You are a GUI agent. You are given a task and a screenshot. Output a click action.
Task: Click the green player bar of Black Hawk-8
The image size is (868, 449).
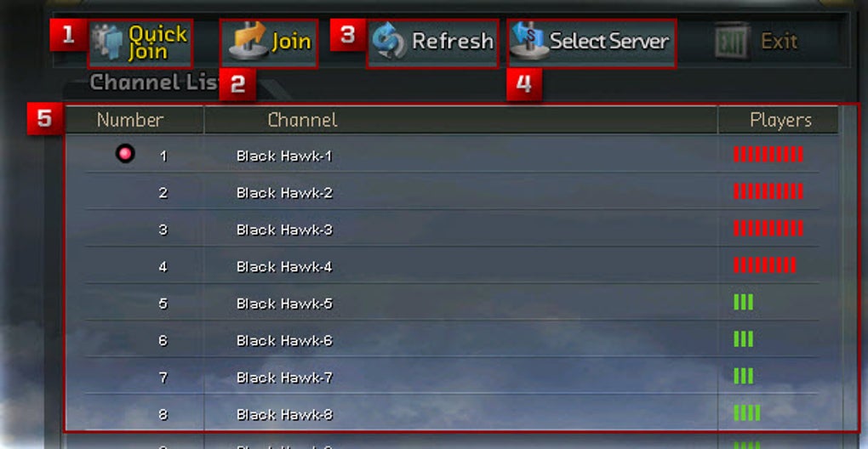click(747, 412)
